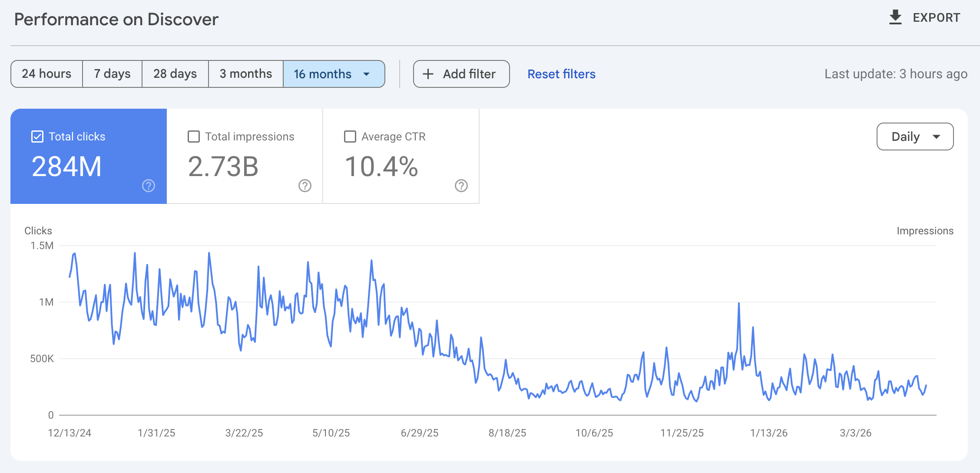Image resolution: width=980 pixels, height=473 pixels.
Task: Enable the Average CTR checkbox
Action: (350, 136)
